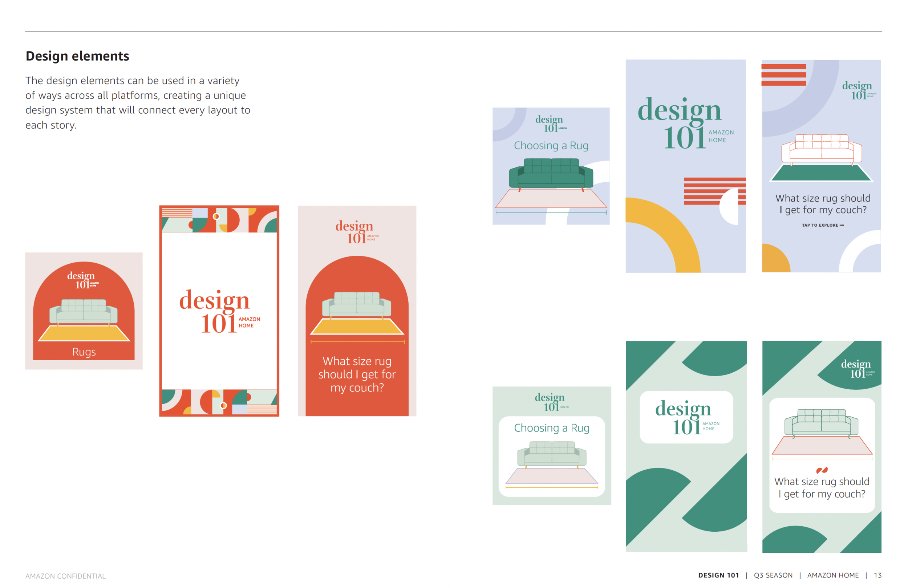
Task: Click the green design 101 white rounded logo card
Action: click(686, 417)
